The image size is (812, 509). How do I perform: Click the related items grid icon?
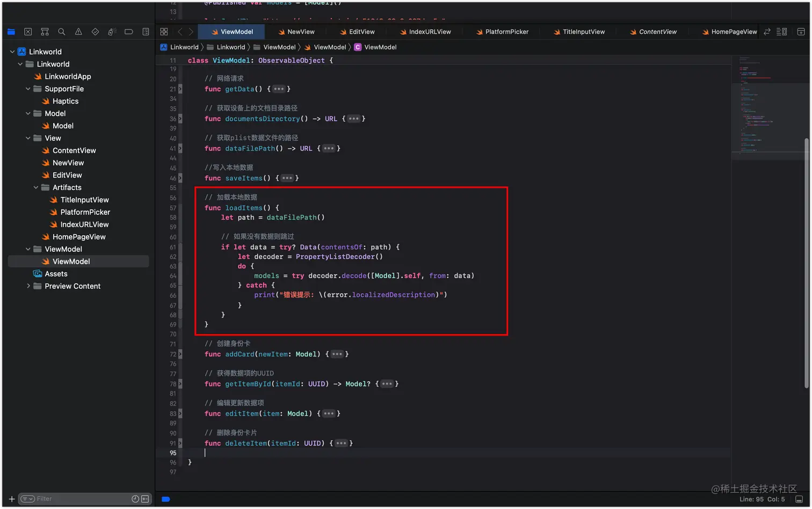tap(164, 32)
